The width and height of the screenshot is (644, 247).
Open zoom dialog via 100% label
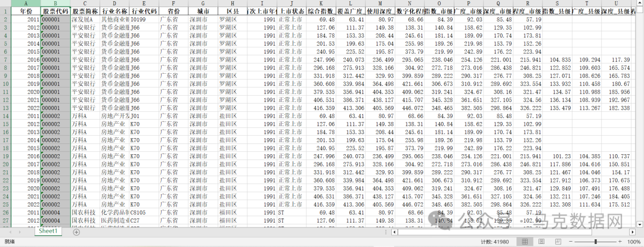click(x=634, y=242)
